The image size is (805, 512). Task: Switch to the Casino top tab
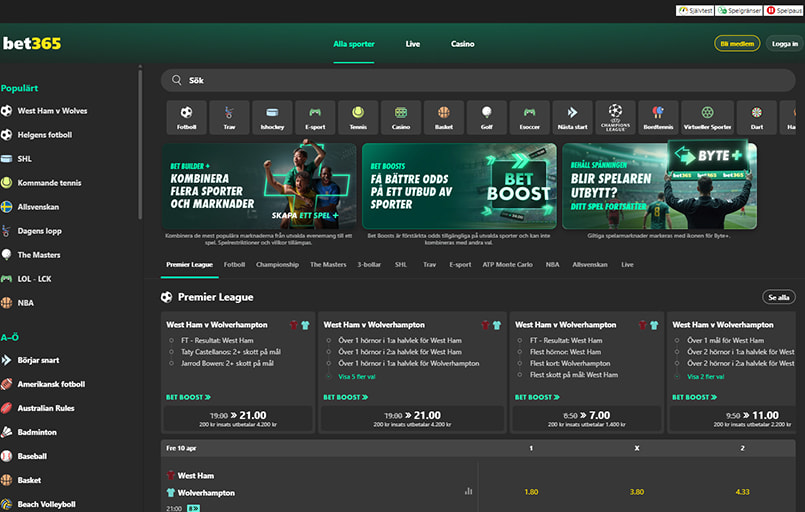(x=463, y=44)
